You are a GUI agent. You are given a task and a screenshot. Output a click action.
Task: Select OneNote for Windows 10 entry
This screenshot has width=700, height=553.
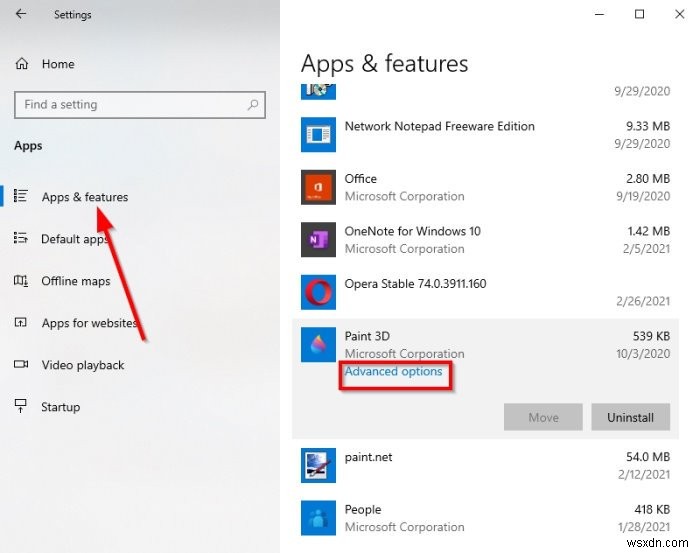point(412,231)
